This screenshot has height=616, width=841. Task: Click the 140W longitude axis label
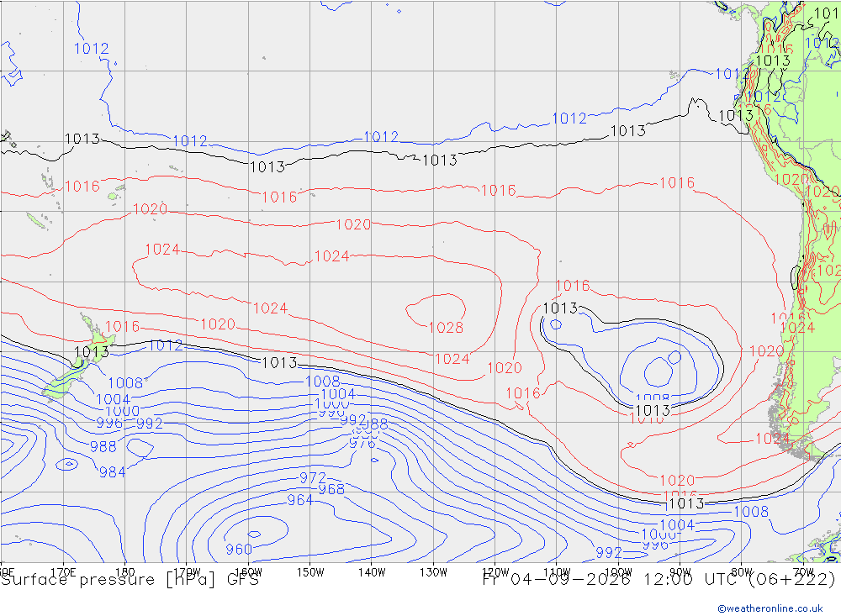[x=372, y=572]
